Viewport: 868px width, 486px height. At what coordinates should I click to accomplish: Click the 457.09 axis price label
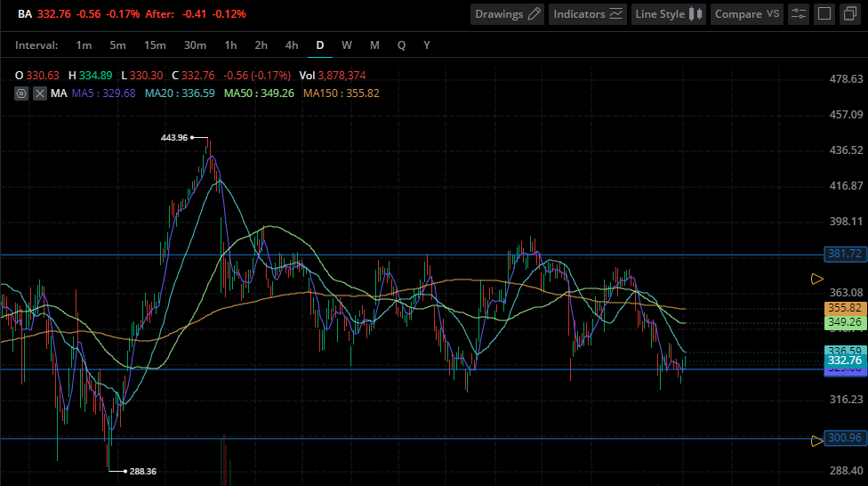(846, 115)
